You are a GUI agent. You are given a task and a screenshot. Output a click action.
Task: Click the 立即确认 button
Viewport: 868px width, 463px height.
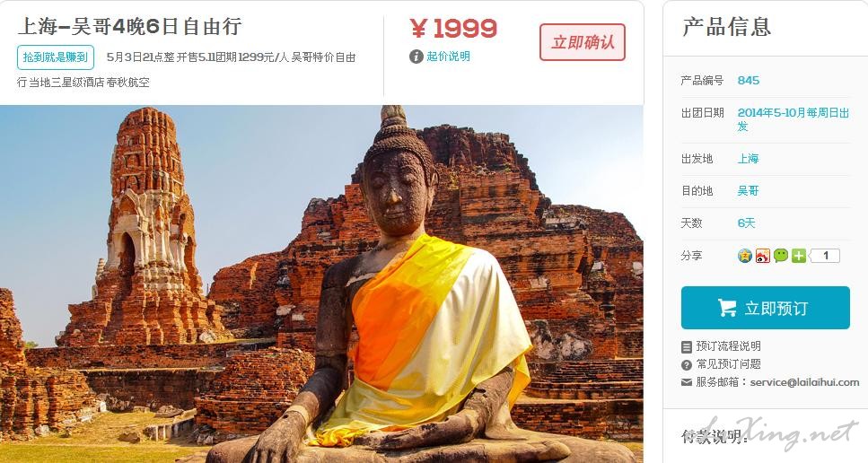point(583,42)
